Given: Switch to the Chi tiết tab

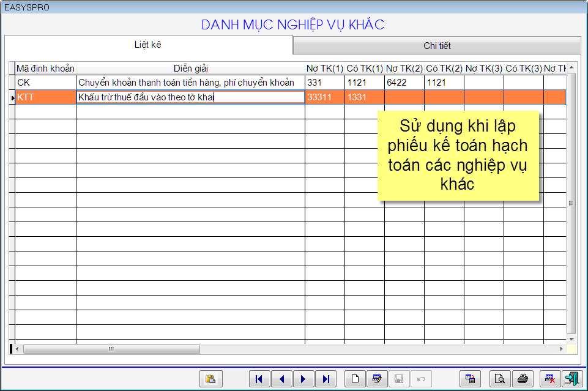Looking at the screenshot, I should [x=436, y=45].
